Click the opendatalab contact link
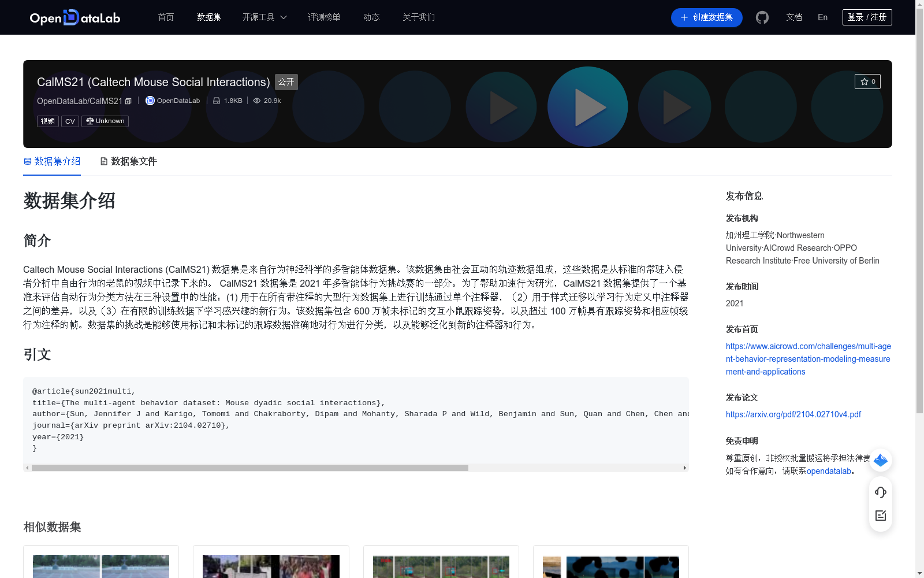 click(x=829, y=471)
